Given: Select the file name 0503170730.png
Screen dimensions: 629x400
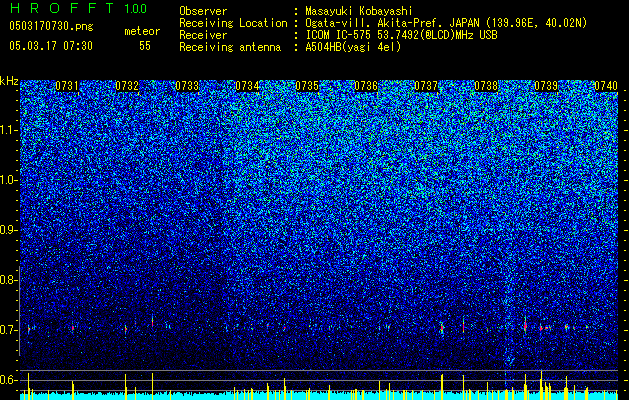Looking at the screenshot, I should click(51, 26).
